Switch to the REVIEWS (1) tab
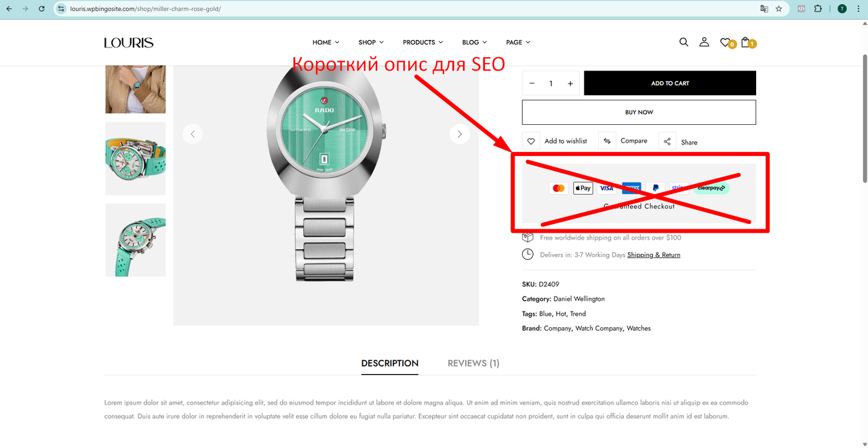 click(473, 363)
